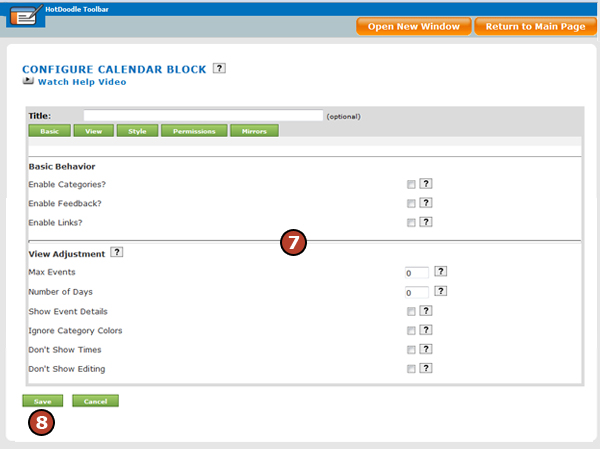Open help icon for Ignore Category Colors
The width and height of the screenshot is (600, 449).
tap(426, 330)
